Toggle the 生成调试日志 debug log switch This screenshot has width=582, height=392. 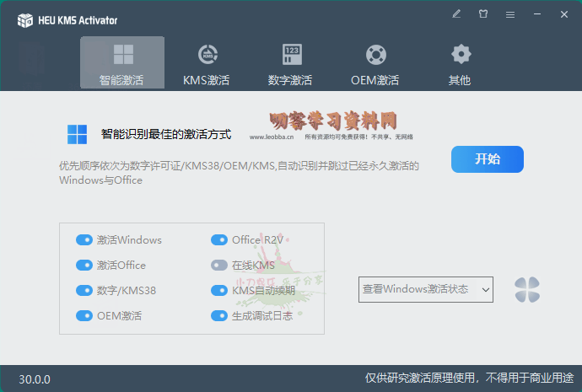coord(219,316)
